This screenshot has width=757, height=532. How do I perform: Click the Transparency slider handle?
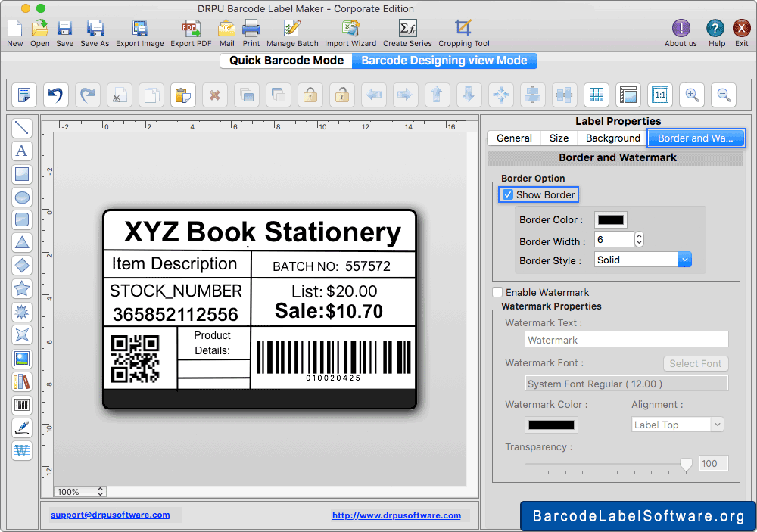point(686,465)
